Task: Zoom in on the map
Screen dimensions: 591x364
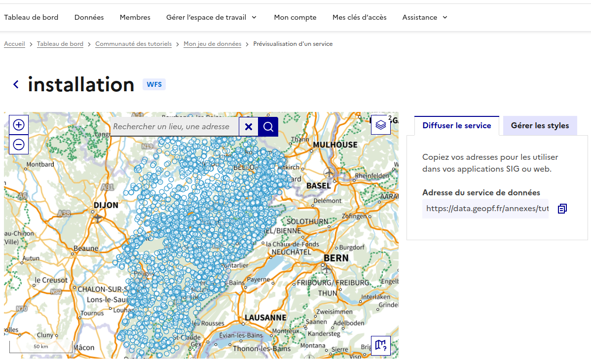Action: (18, 124)
